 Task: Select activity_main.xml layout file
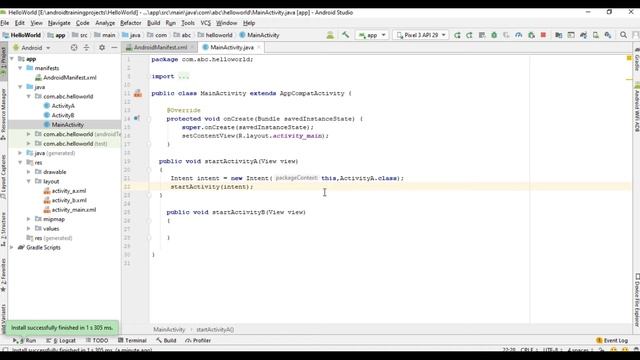(x=73, y=210)
